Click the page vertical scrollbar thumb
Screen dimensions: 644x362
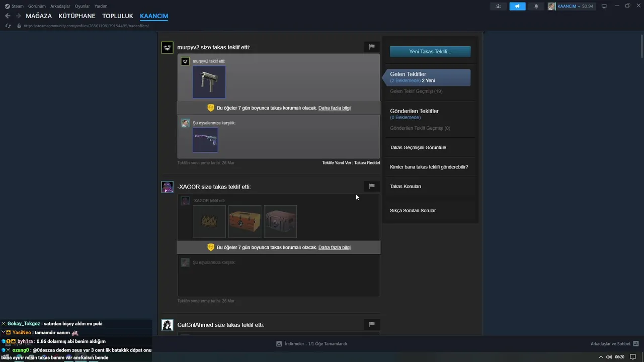(641, 45)
